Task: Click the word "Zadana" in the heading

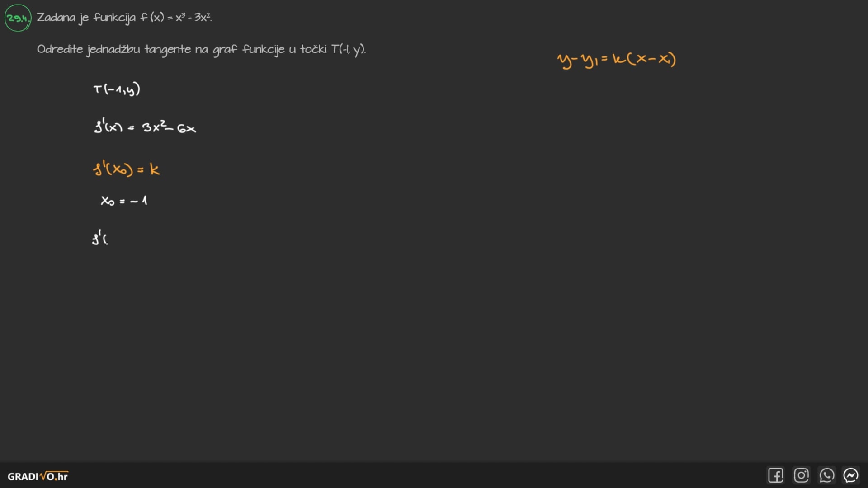Action: [x=56, y=18]
